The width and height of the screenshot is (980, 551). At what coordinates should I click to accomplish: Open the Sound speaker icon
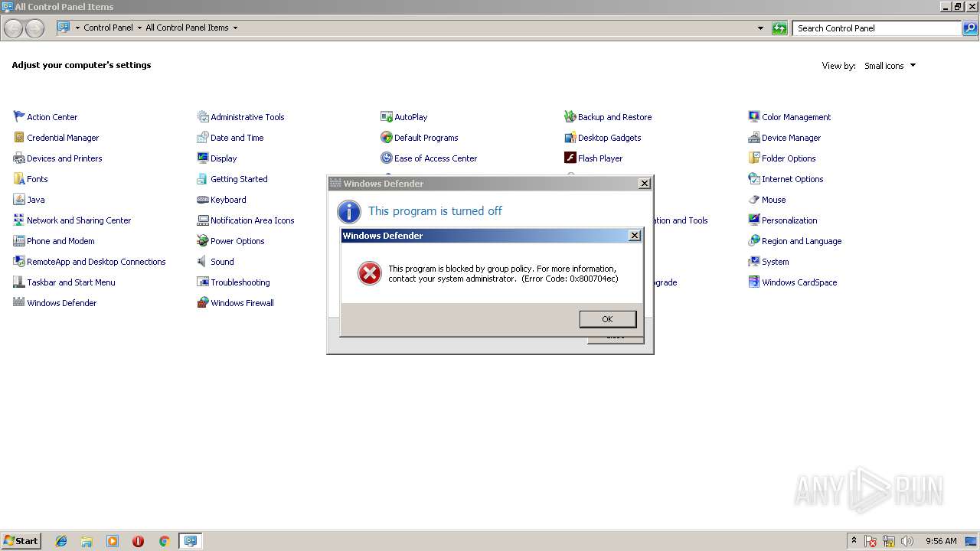tap(203, 261)
